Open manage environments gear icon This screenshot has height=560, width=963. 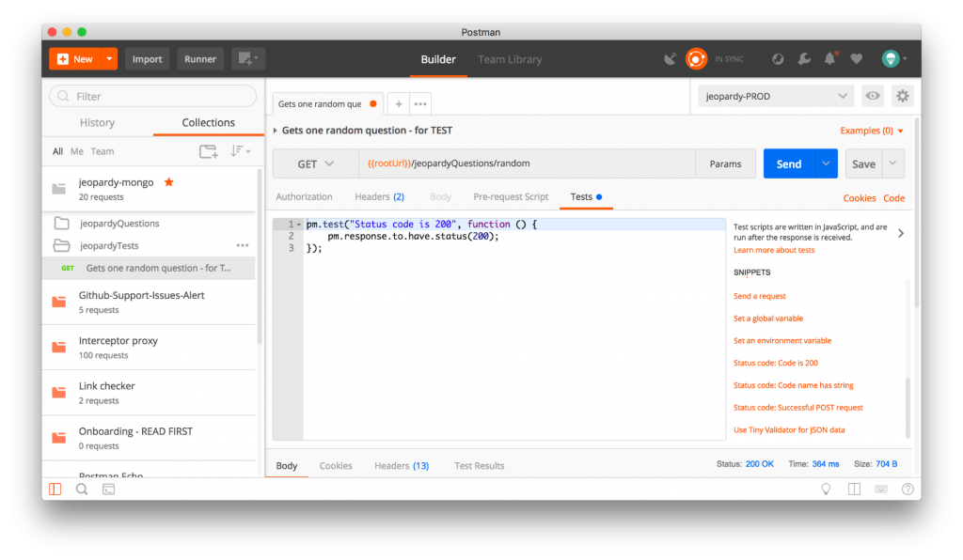902,96
